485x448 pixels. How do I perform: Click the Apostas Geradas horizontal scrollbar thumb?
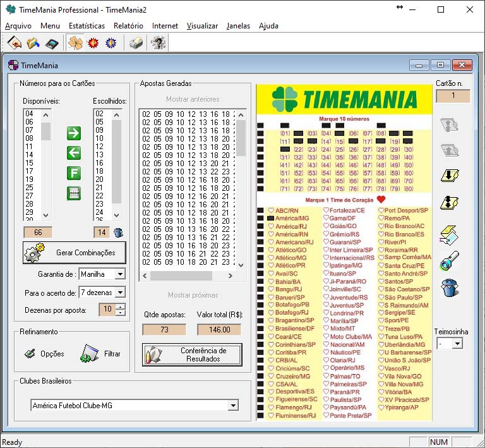(x=181, y=275)
